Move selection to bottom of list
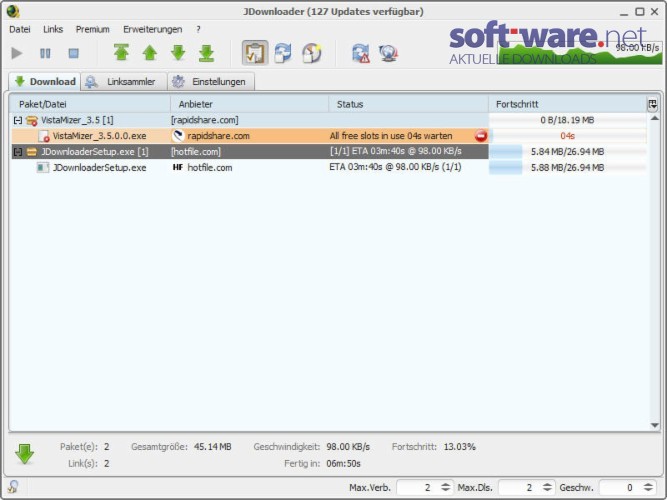 (x=207, y=53)
